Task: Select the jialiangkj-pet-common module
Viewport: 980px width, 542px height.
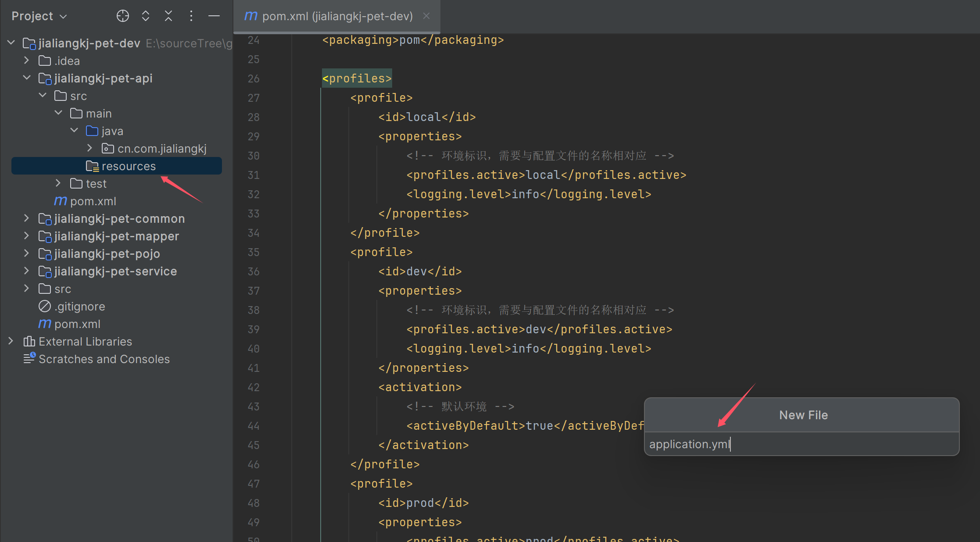Action: pos(119,218)
